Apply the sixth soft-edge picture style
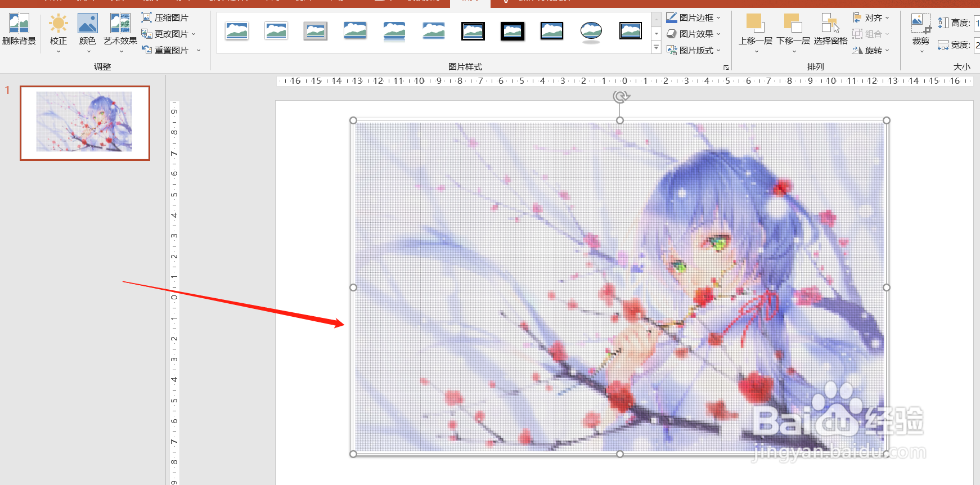Screen dimensions: 980x485 (434, 31)
